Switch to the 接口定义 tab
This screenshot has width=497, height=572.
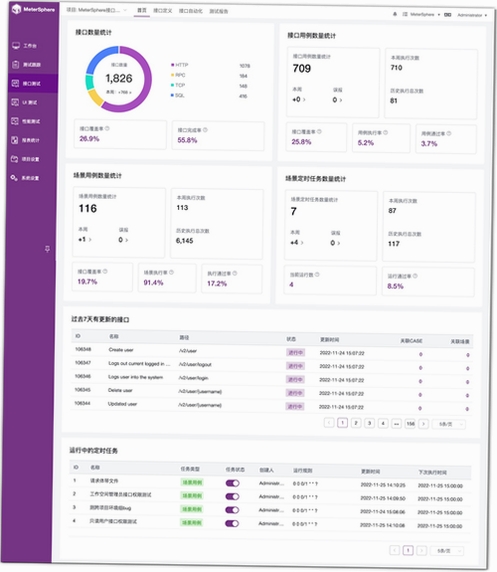pos(163,11)
